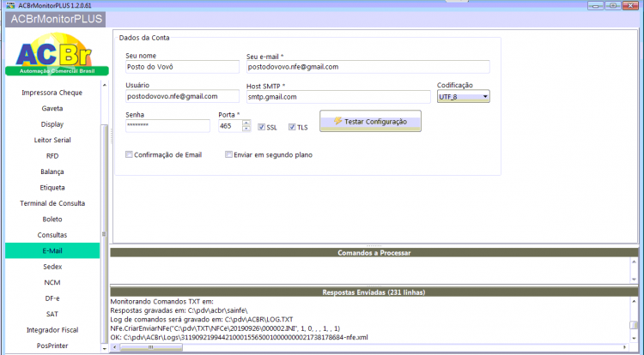Click the horizontal scrollbar thumb in responses
644x355 pixels.
coord(151,347)
